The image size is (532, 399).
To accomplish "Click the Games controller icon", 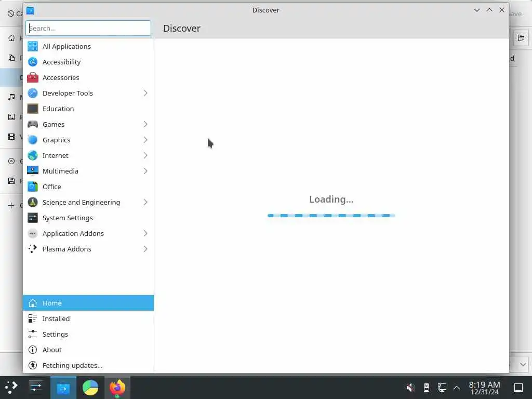I will pos(33,124).
